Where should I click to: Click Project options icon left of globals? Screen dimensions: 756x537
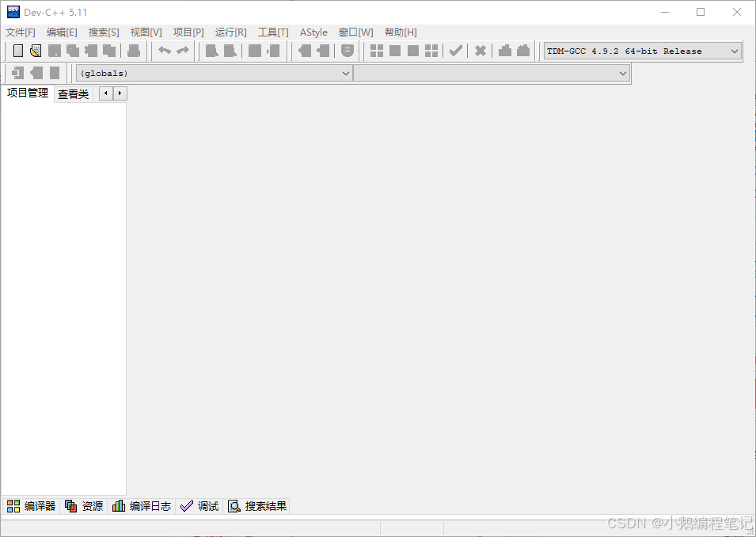tap(55, 73)
